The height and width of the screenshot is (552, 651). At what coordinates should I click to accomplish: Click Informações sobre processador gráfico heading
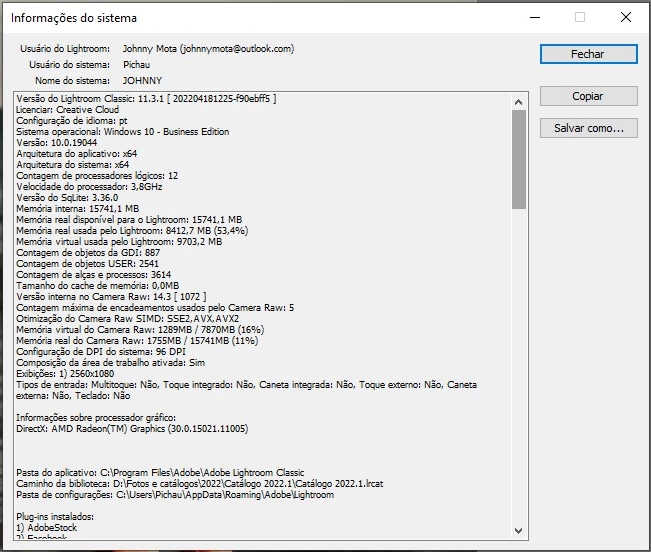pos(96,418)
